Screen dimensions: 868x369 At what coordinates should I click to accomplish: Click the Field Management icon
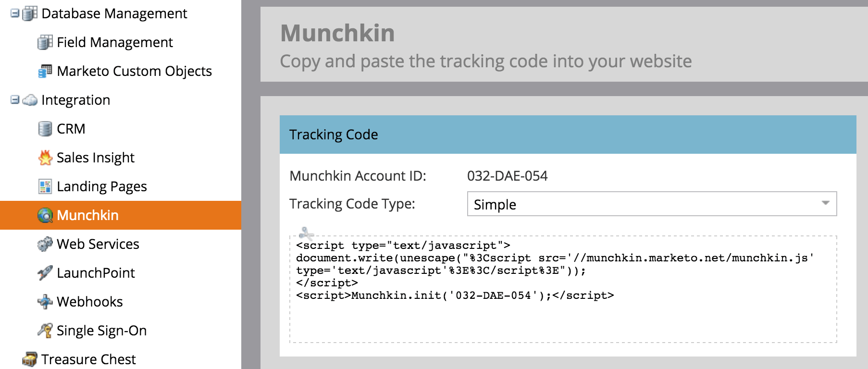pyautogui.click(x=45, y=42)
